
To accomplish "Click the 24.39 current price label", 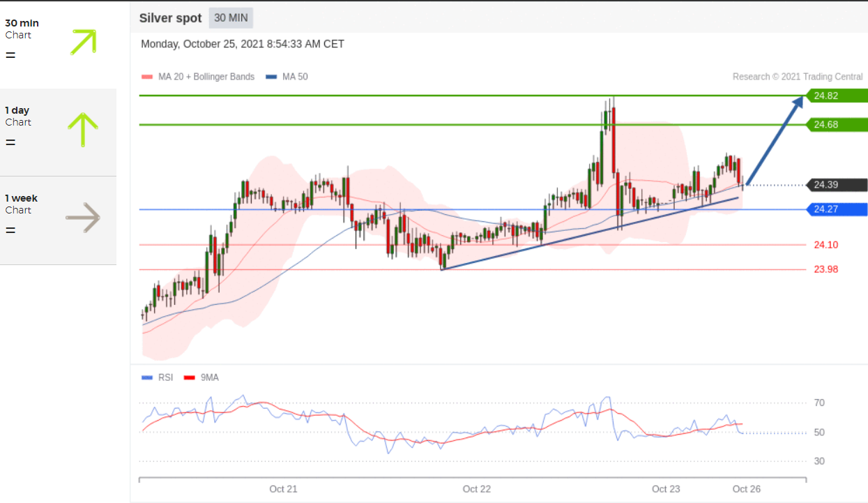I will tap(836, 185).
